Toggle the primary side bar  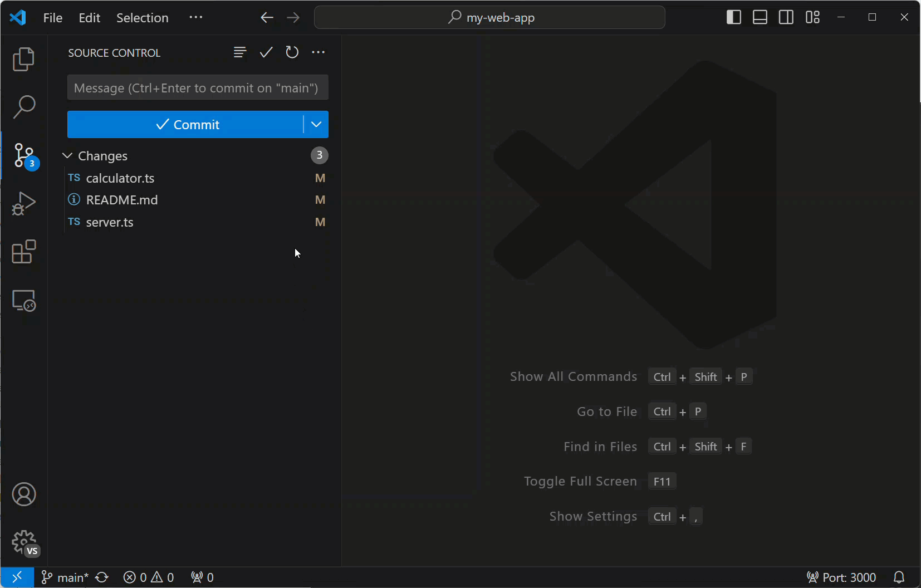(x=733, y=17)
